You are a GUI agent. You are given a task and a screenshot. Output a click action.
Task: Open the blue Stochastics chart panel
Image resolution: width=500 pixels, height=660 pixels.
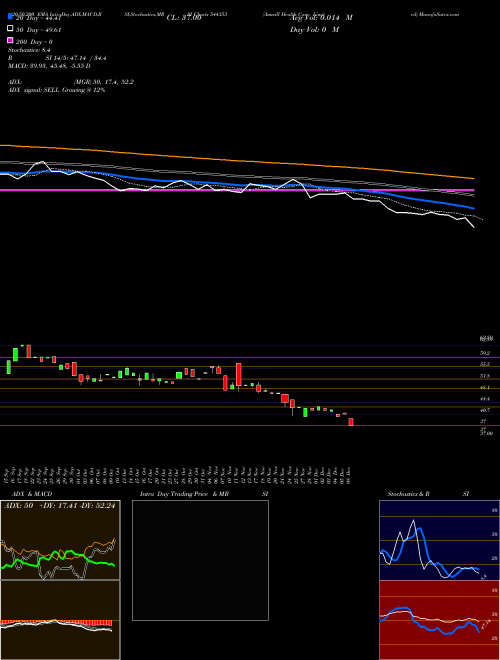coord(439,540)
